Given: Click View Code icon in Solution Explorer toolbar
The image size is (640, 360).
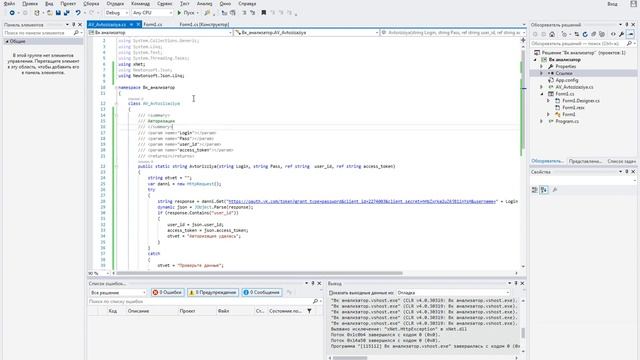Looking at the screenshot, I should click(613, 34).
